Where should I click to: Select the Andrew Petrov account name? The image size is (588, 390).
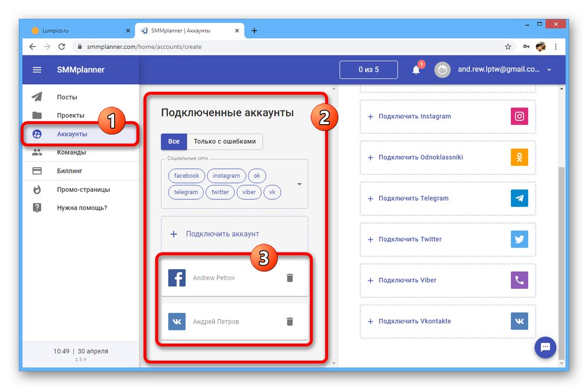tap(214, 278)
